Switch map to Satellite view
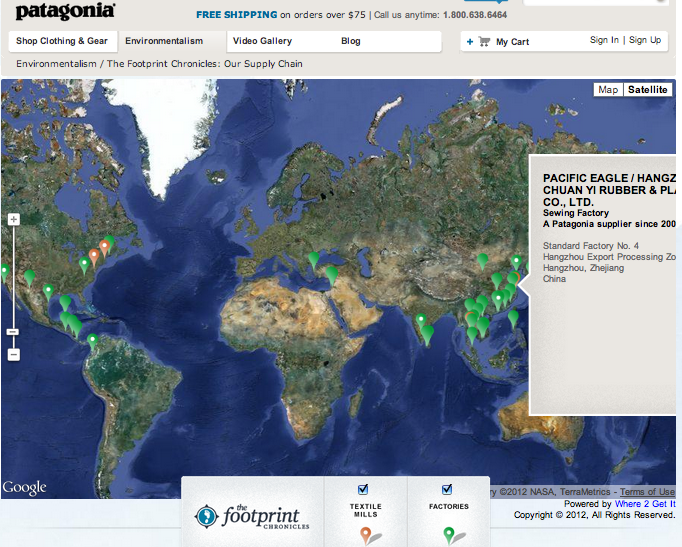 coord(648,90)
